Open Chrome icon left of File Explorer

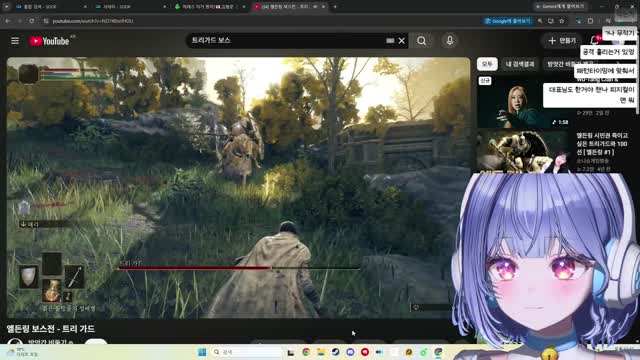click(x=306, y=352)
